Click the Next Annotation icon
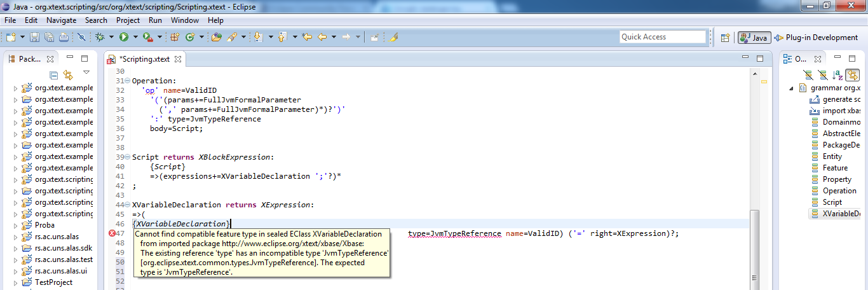 (x=259, y=38)
